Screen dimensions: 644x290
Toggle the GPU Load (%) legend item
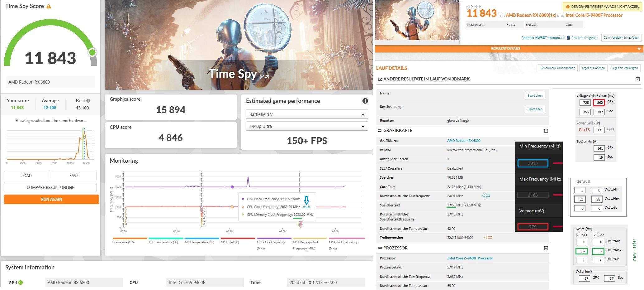(x=238, y=240)
